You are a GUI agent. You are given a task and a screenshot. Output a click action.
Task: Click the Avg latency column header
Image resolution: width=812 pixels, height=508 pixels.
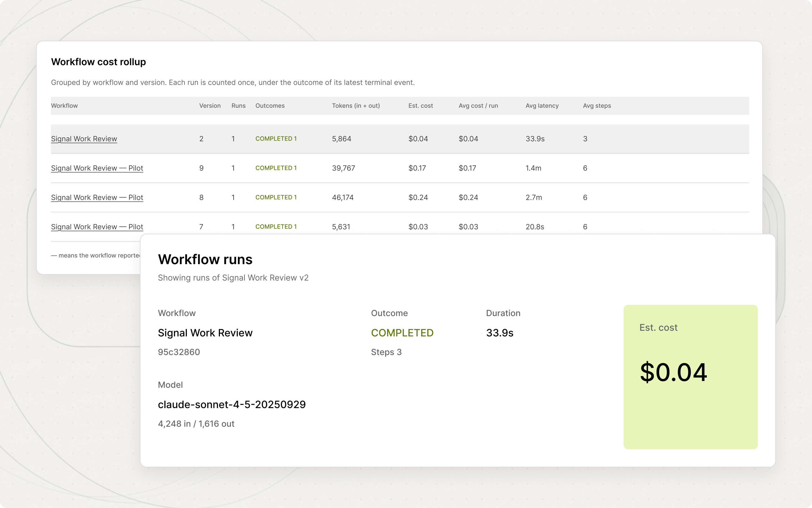click(x=542, y=106)
